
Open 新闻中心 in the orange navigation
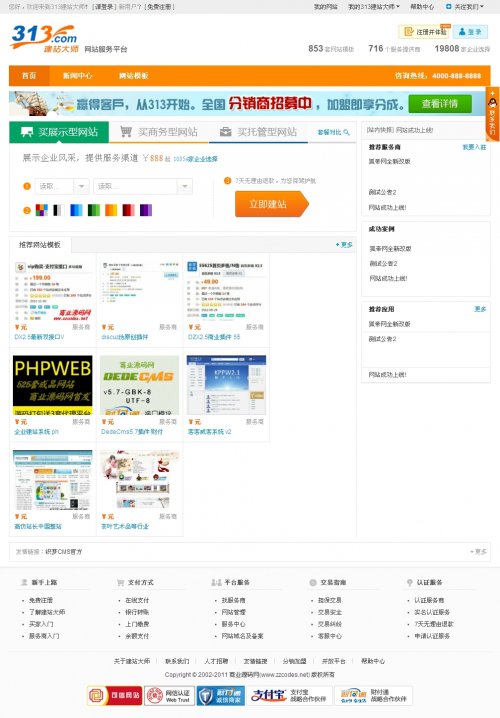pos(77,76)
